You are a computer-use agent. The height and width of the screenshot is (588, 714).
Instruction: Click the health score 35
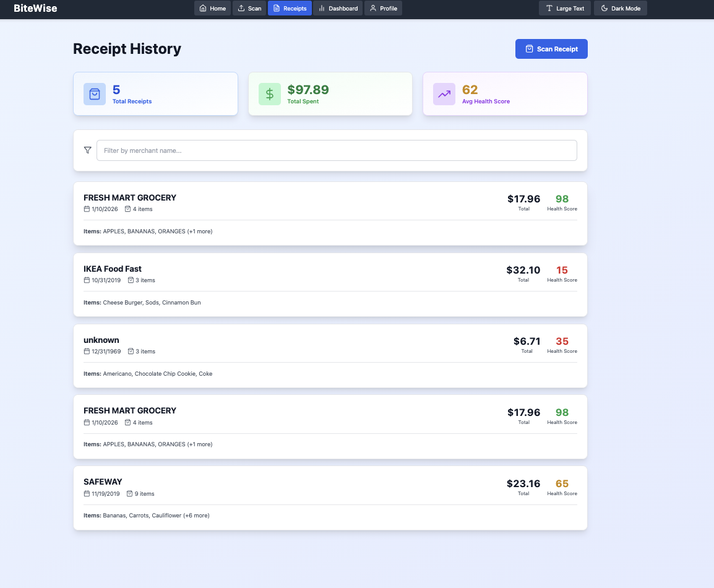(x=562, y=341)
